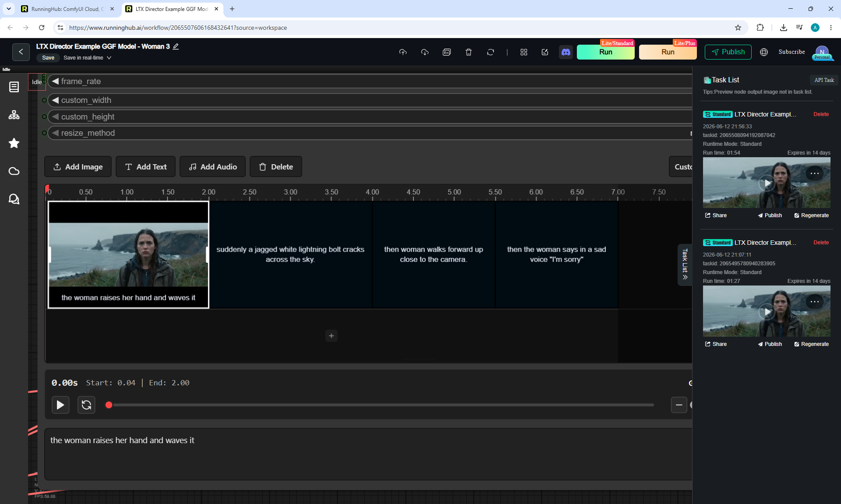Regenerate the 21:56:33 task
The image size is (841, 504).
tap(811, 215)
